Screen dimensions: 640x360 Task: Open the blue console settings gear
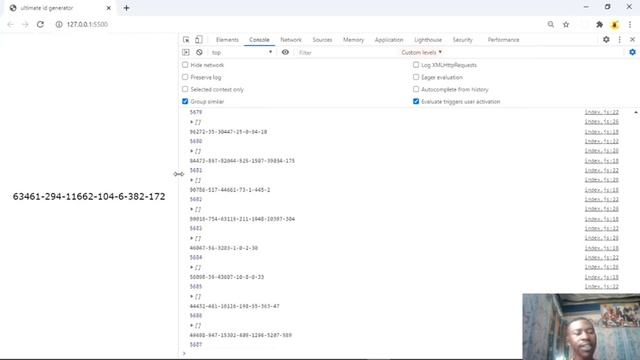point(632,52)
